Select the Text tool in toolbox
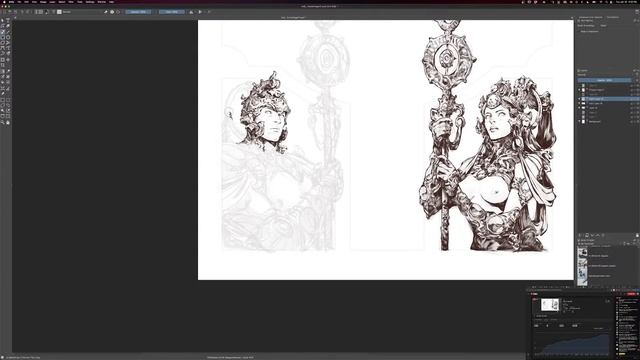640x360 pixels. tap(8, 20)
